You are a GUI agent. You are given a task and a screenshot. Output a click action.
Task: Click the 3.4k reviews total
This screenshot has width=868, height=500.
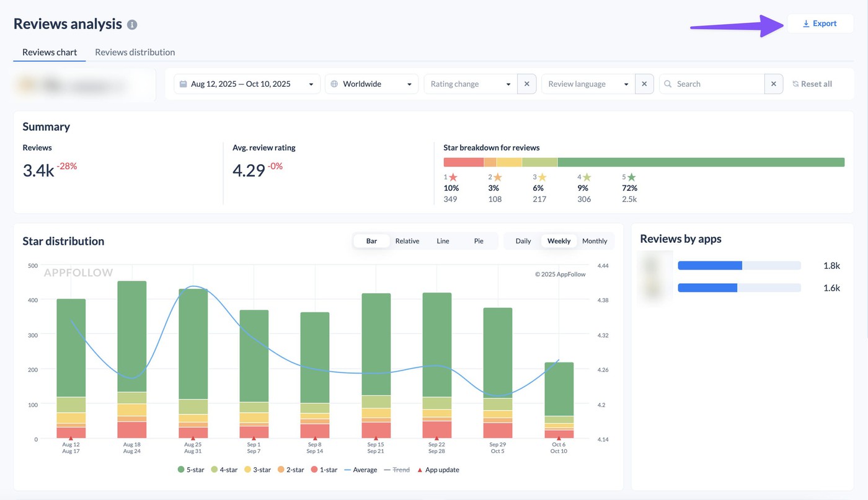click(x=38, y=170)
